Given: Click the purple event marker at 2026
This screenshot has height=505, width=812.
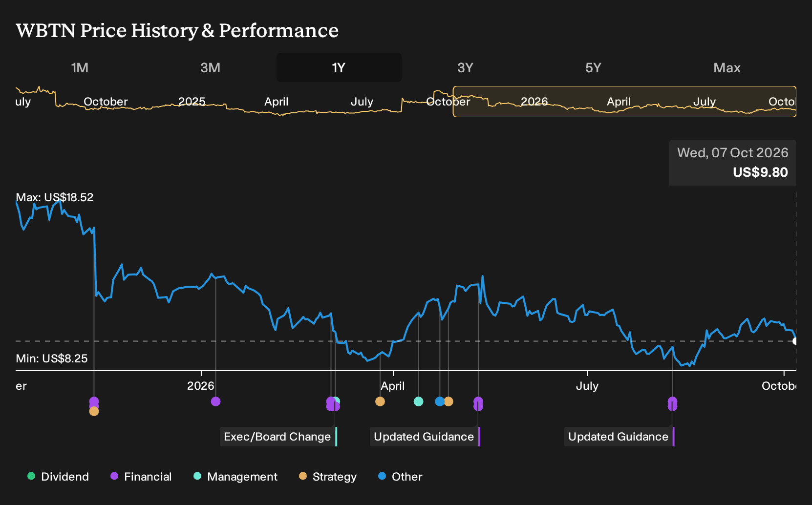Looking at the screenshot, I should point(215,401).
